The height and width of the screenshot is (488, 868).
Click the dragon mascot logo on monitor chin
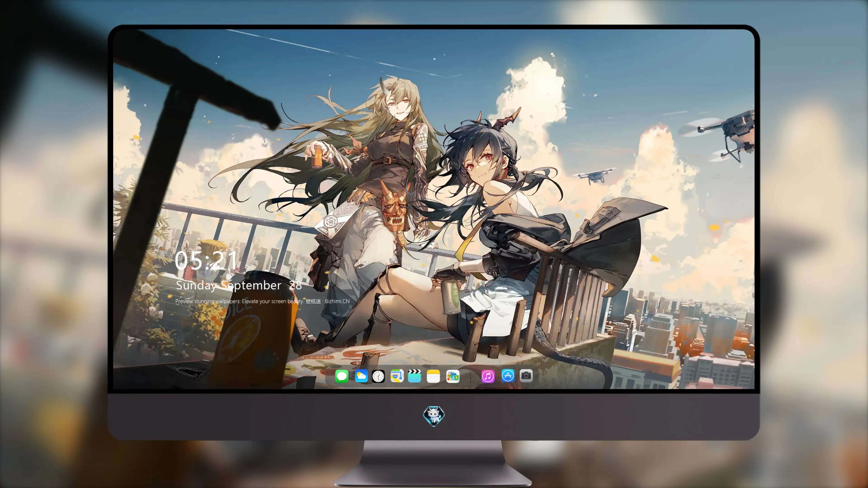click(x=434, y=416)
